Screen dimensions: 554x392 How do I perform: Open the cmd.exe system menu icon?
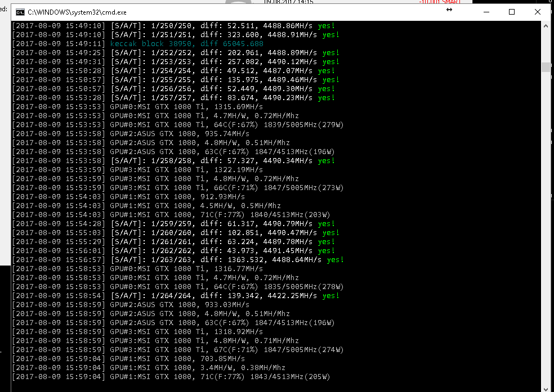[x=20, y=12]
